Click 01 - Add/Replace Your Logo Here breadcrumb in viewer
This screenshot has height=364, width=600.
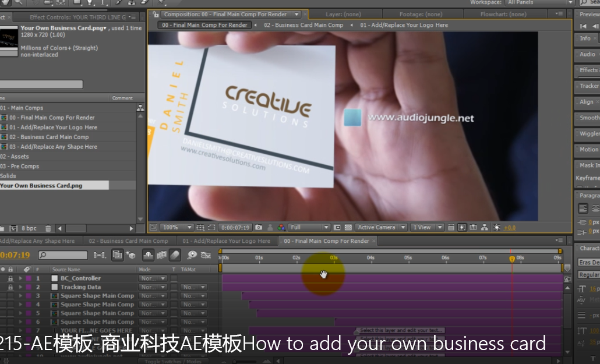[x=404, y=25]
